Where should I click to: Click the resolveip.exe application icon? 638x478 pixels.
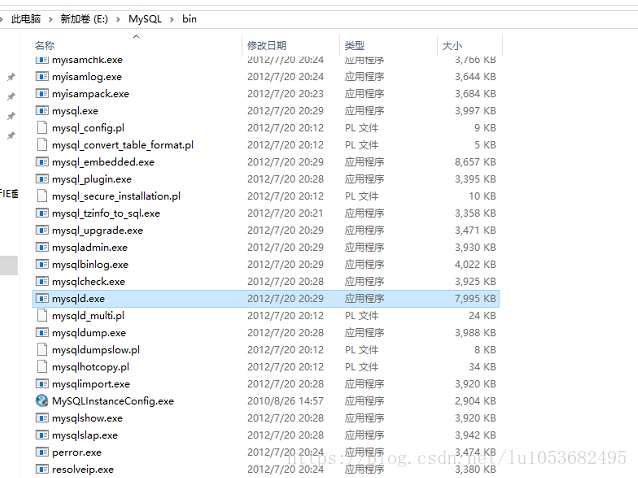click(x=42, y=469)
